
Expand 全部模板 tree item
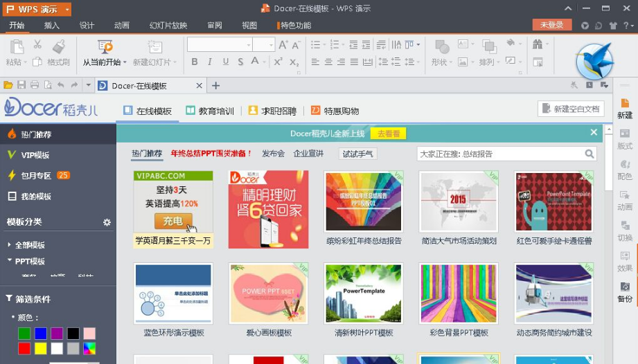(9, 244)
